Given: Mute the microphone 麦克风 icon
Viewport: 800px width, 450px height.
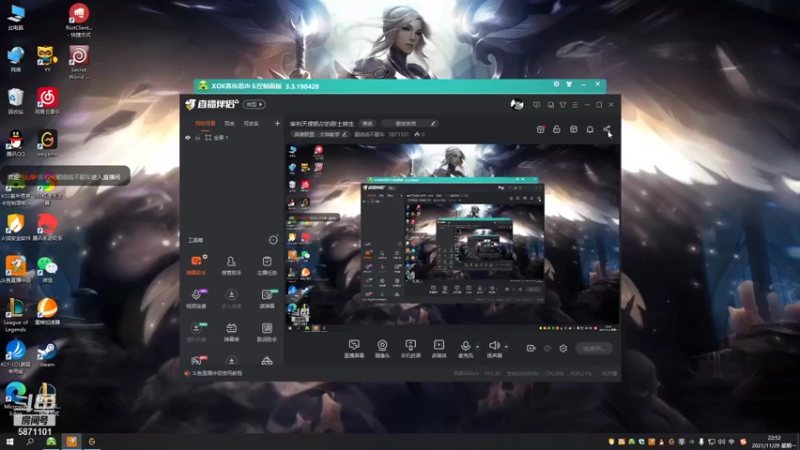Looking at the screenshot, I should pos(465,348).
